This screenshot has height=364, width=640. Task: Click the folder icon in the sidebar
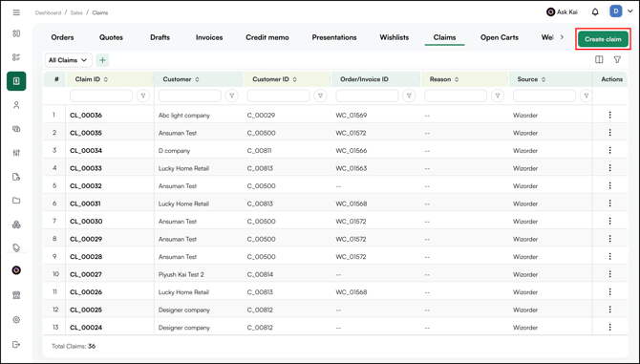pos(16,201)
